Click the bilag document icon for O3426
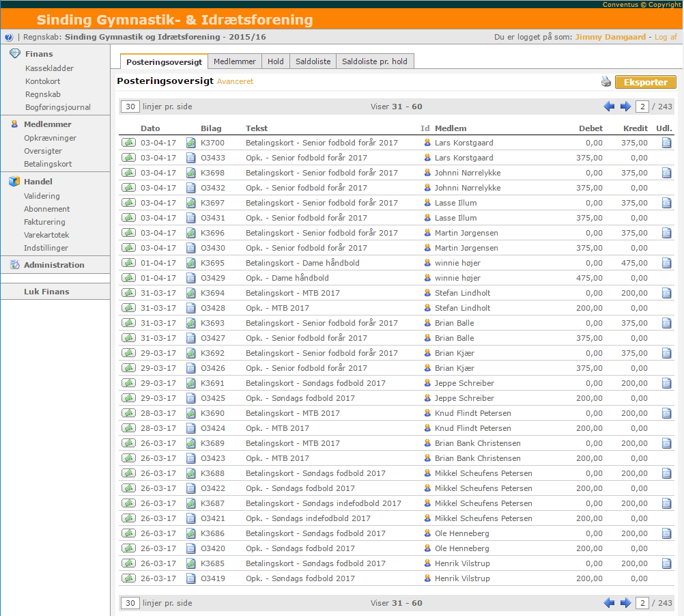Image resolution: width=684 pixels, height=616 pixels. (190, 368)
